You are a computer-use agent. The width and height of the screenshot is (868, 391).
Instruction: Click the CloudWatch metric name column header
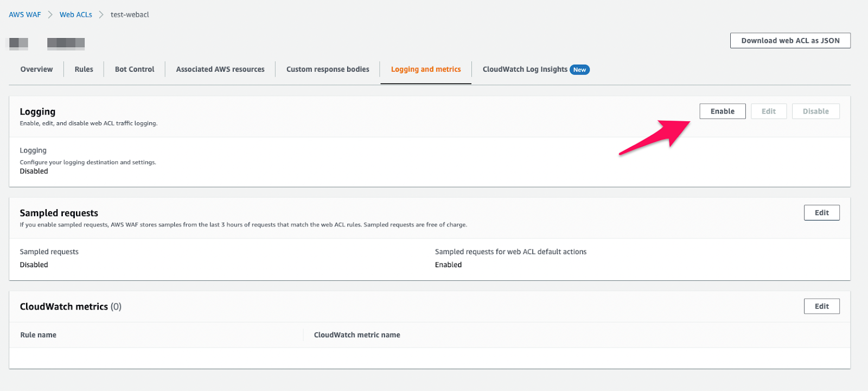pyautogui.click(x=357, y=335)
